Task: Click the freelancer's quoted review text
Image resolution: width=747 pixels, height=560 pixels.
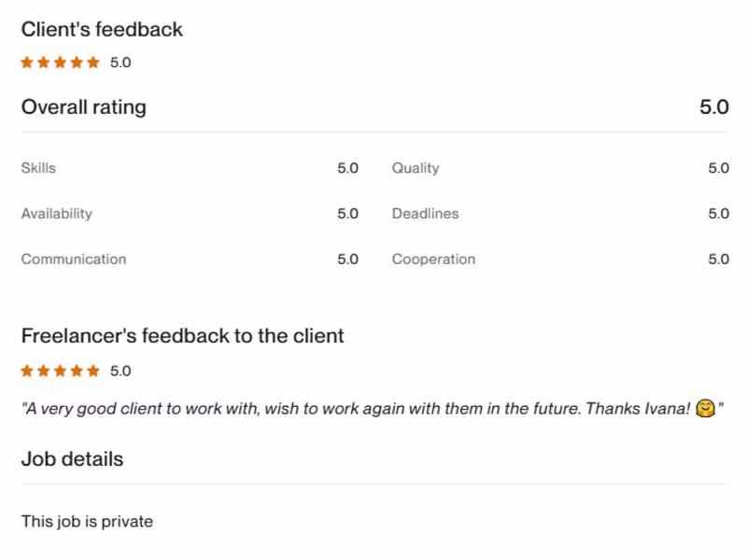Action: point(355,409)
